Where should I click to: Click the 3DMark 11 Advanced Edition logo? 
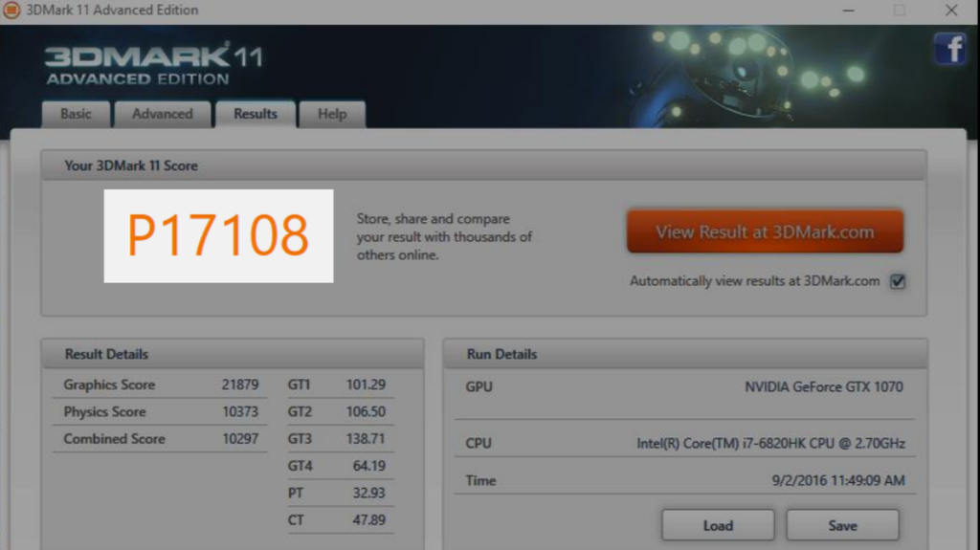[154, 64]
